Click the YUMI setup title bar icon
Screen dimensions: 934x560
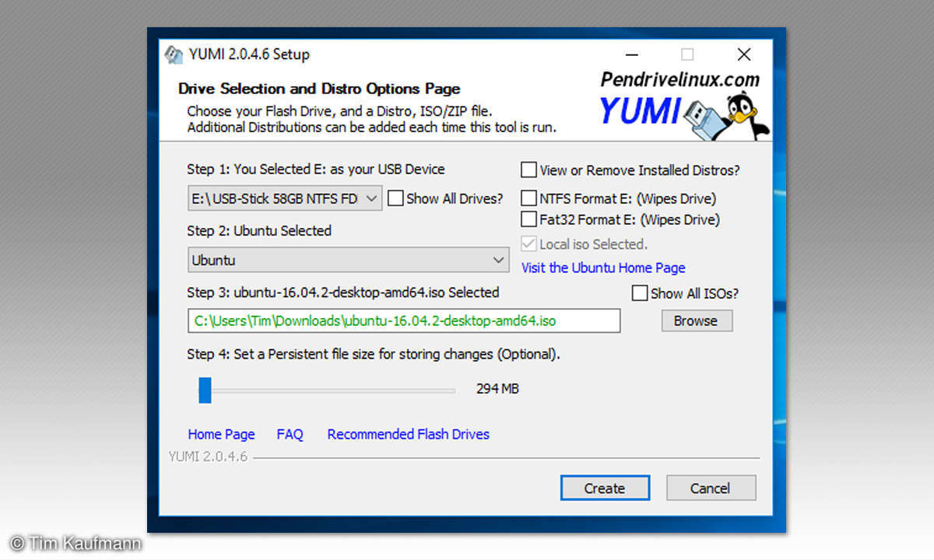[x=174, y=54]
